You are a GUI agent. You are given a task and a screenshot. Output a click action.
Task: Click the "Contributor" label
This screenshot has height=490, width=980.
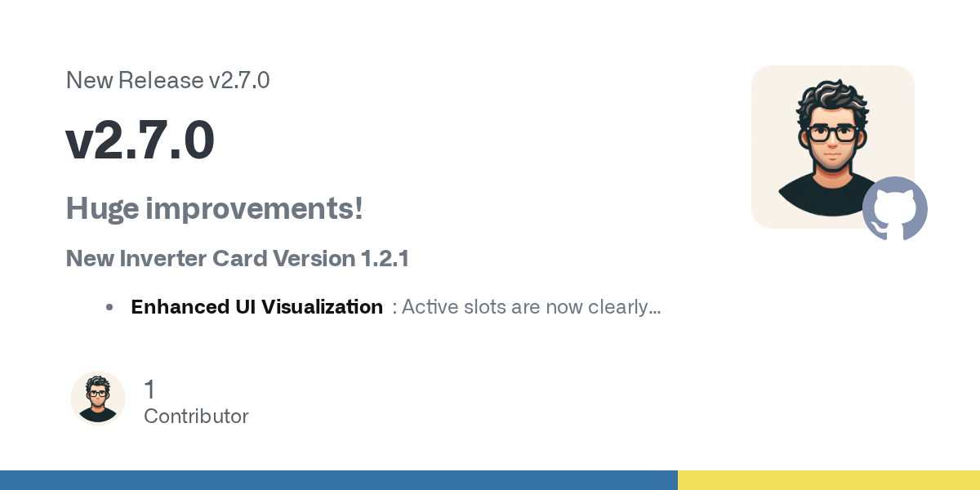click(x=196, y=416)
